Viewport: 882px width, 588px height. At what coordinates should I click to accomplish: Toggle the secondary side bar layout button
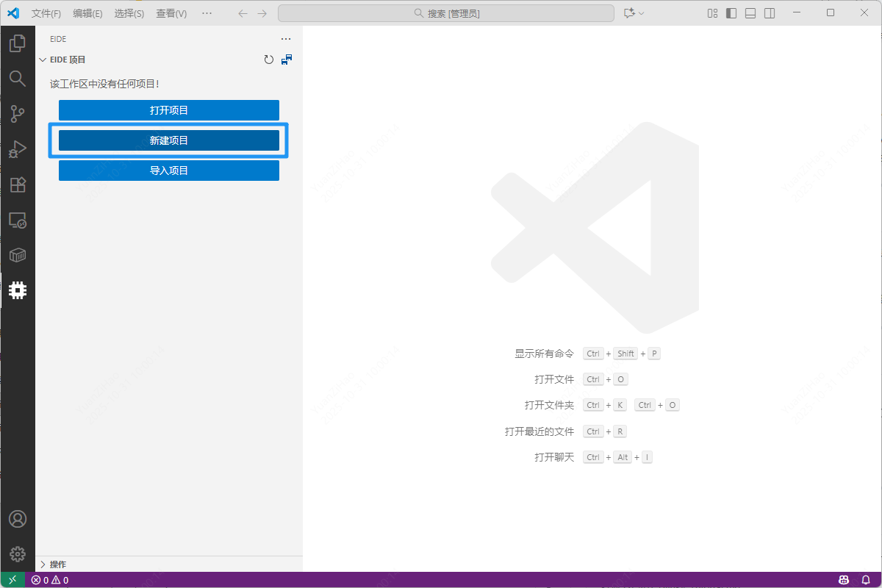770,13
